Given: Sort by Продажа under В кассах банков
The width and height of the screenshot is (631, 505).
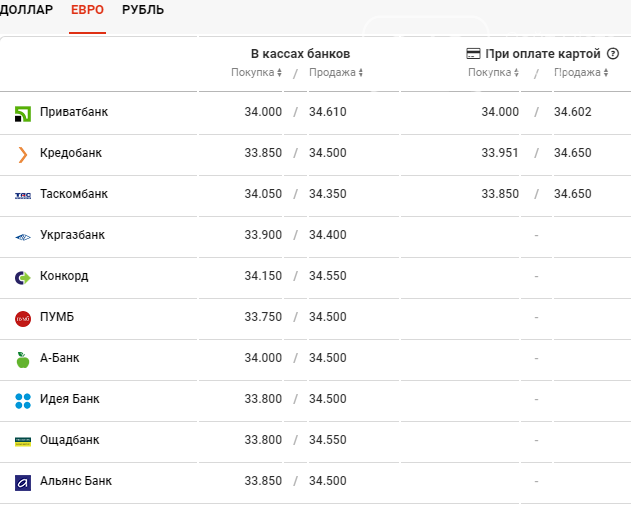Looking at the screenshot, I should [x=336, y=72].
